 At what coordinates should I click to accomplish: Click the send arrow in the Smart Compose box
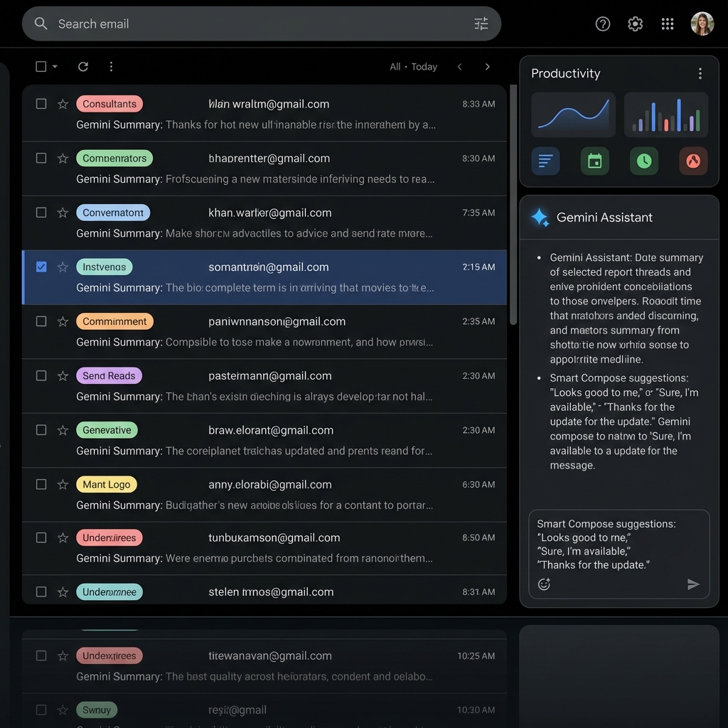[x=692, y=584]
